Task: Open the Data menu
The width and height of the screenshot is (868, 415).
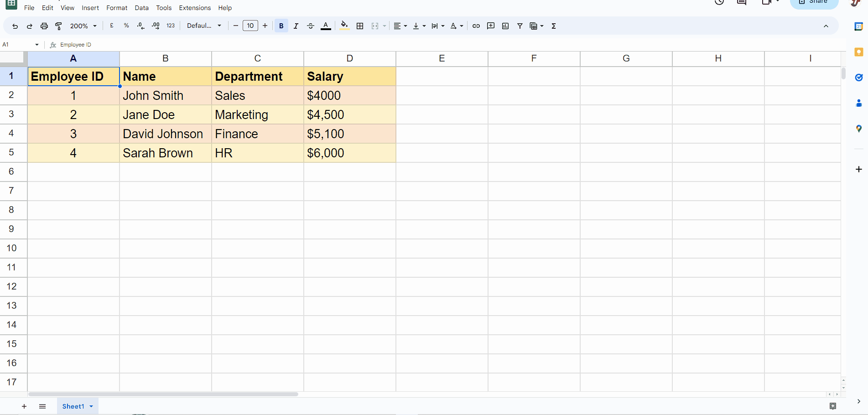Action: pyautogui.click(x=141, y=7)
